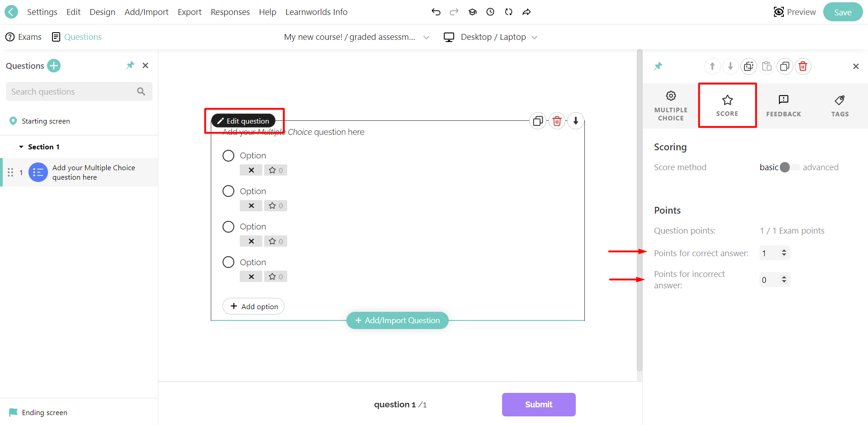Increase points for correct answer with the stepper
Image resolution: width=868 pixels, height=425 pixels.
click(x=785, y=250)
